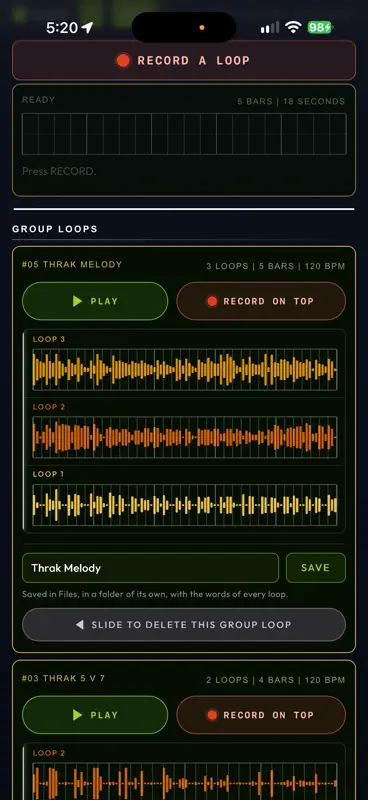The width and height of the screenshot is (368, 800).
Task: Tap the '2 LOOPS | 4 BARS | 120 BPM' info
Action: click(276, 680)
